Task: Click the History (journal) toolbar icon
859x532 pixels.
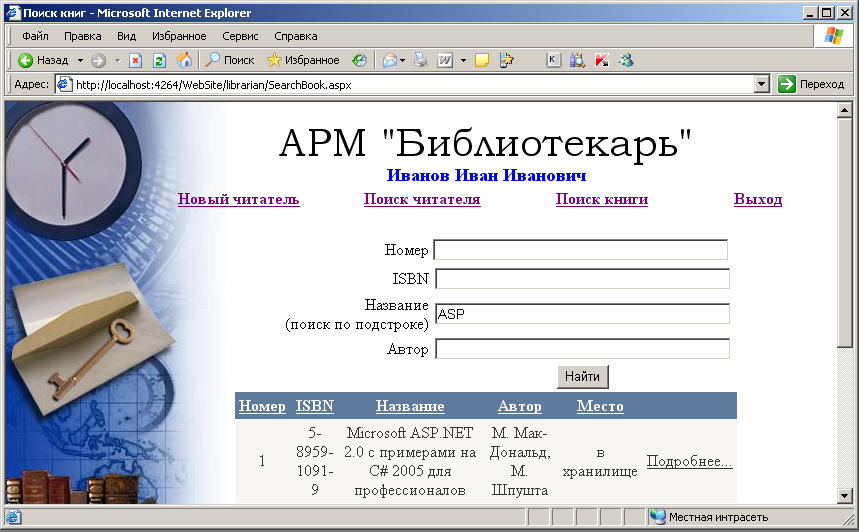Action: (359, 60)
